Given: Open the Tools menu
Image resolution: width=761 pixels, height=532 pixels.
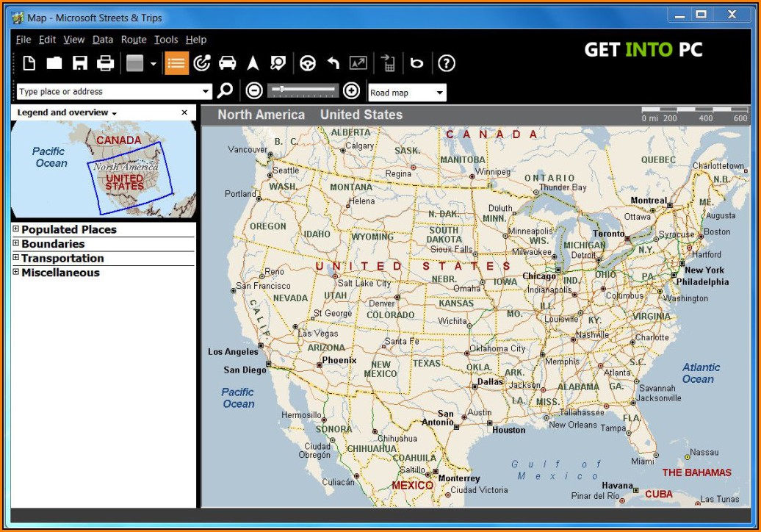Looking at the screenshot, I should tap(166, 40).
